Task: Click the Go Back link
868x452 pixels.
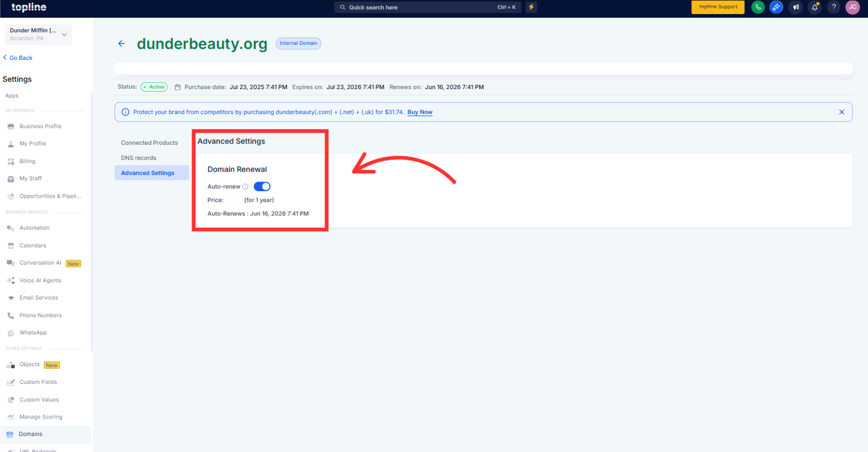Action: point(18,58)
